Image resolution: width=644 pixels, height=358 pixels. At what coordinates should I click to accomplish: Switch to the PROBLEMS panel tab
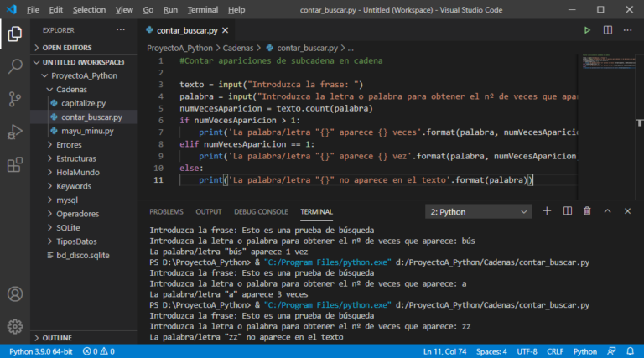point(166,212)
